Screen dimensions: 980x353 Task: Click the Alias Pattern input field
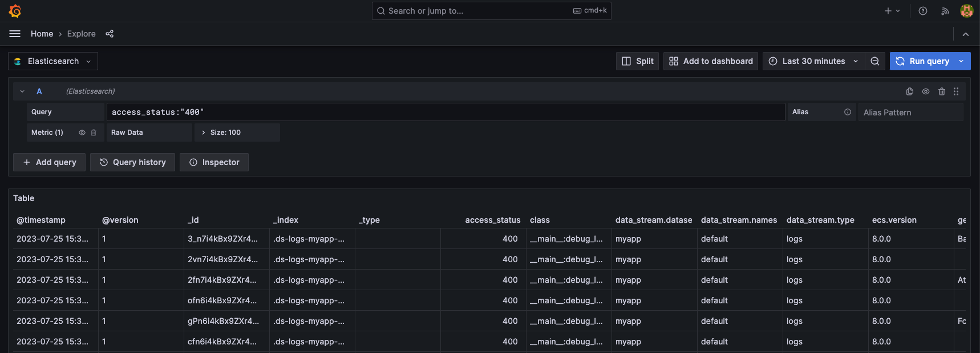[x=910, y=113]
